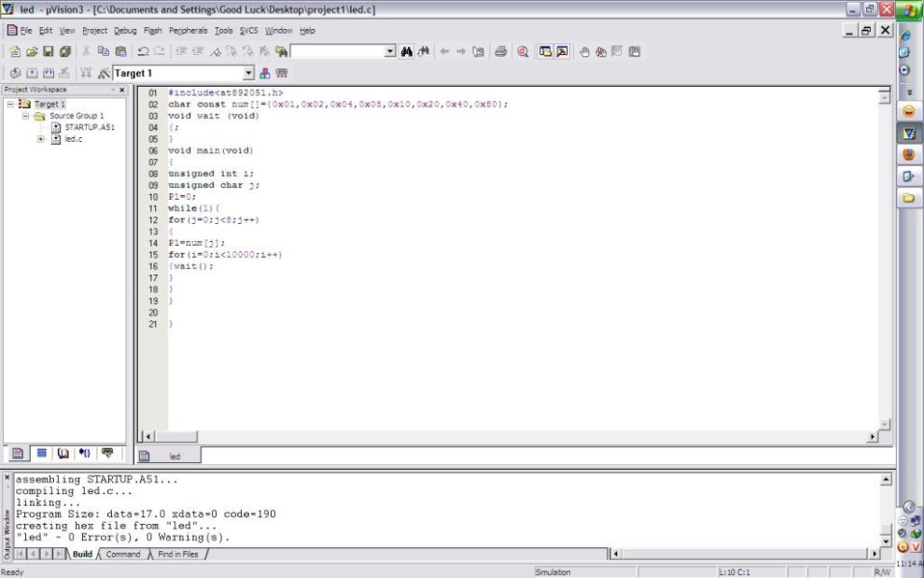Click the Find in Files icon
Image resolution: width=924 pixels, height=578 pixels.
[x=281, y=52]
